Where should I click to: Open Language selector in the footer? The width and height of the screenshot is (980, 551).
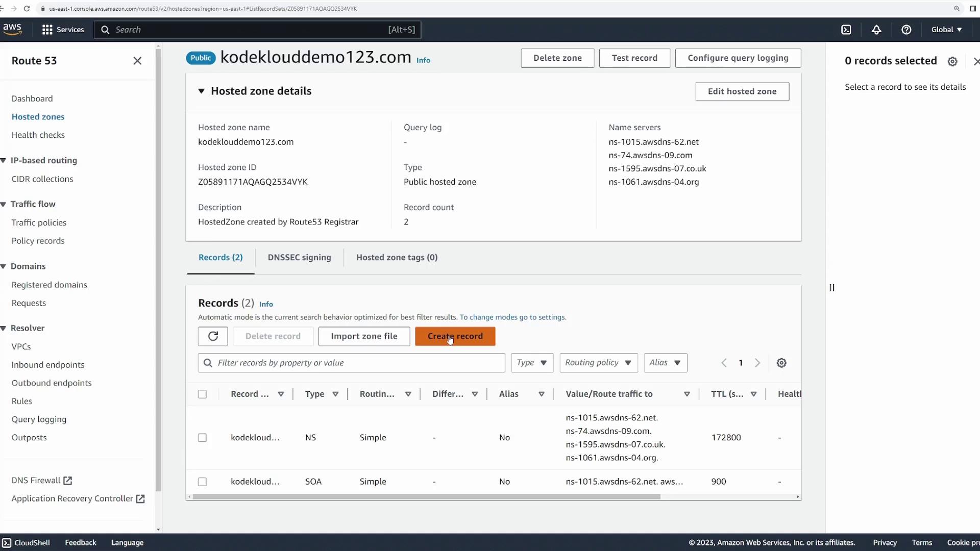point(127,542)
